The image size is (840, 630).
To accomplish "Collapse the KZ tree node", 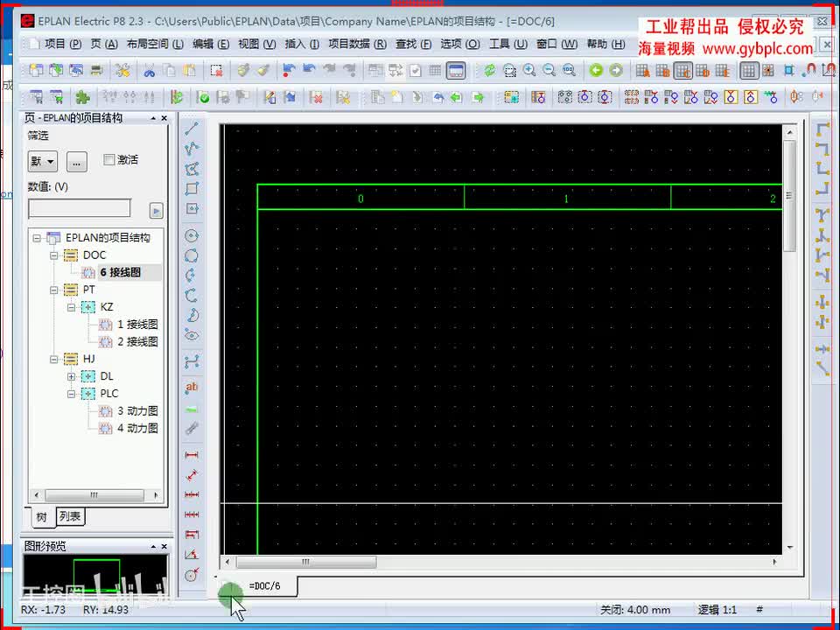I will pos(71,307).
